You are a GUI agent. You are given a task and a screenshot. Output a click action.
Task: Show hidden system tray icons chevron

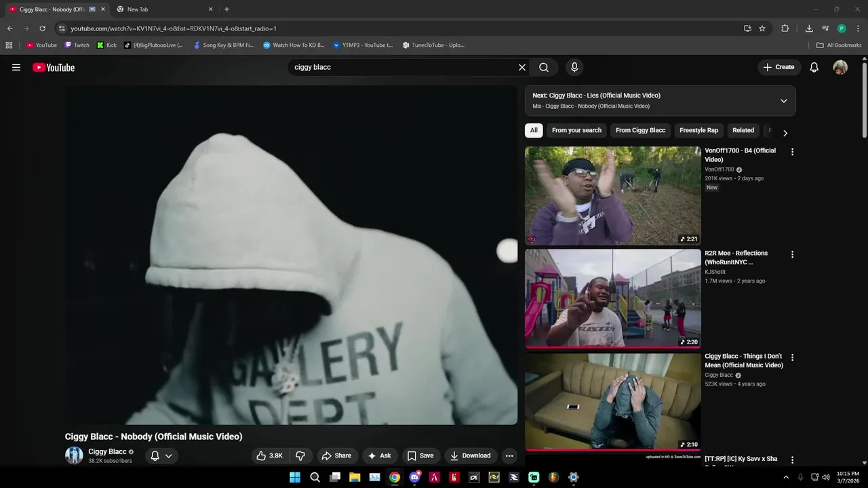pos(786,477)
